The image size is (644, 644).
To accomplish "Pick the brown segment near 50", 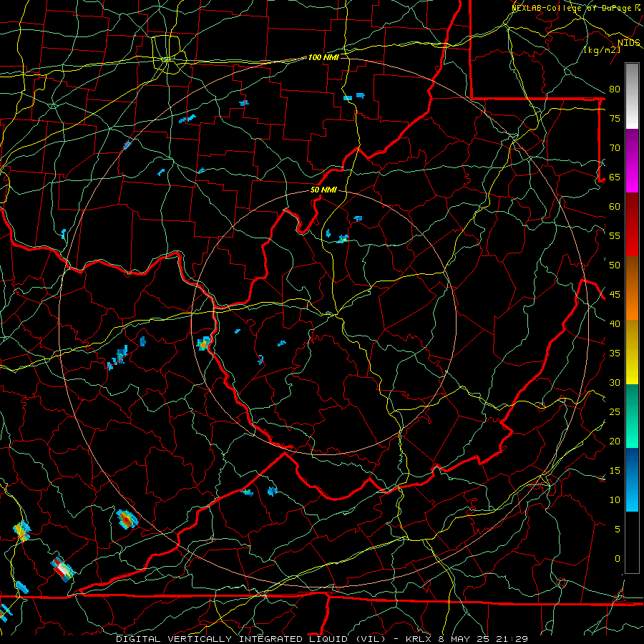I will coord(632,271).
